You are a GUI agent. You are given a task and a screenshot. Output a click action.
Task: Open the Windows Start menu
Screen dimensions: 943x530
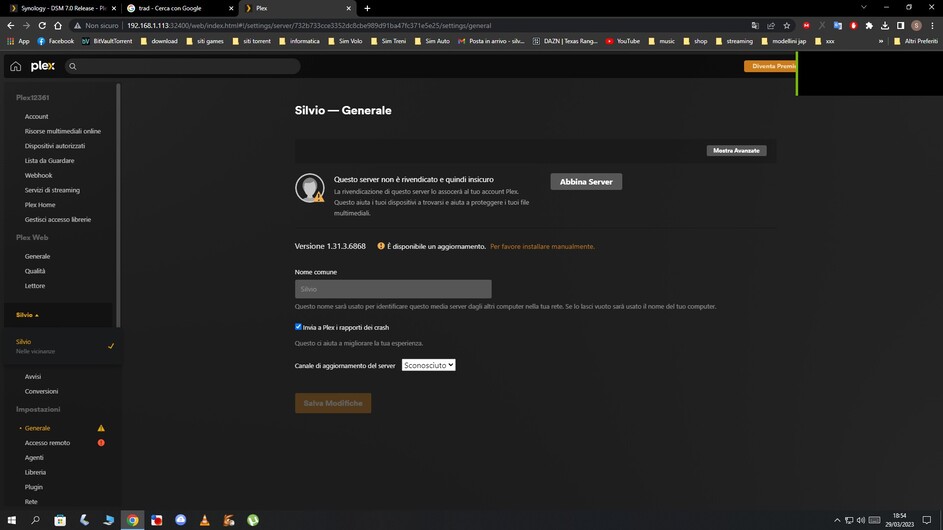(x=11, y=520)
